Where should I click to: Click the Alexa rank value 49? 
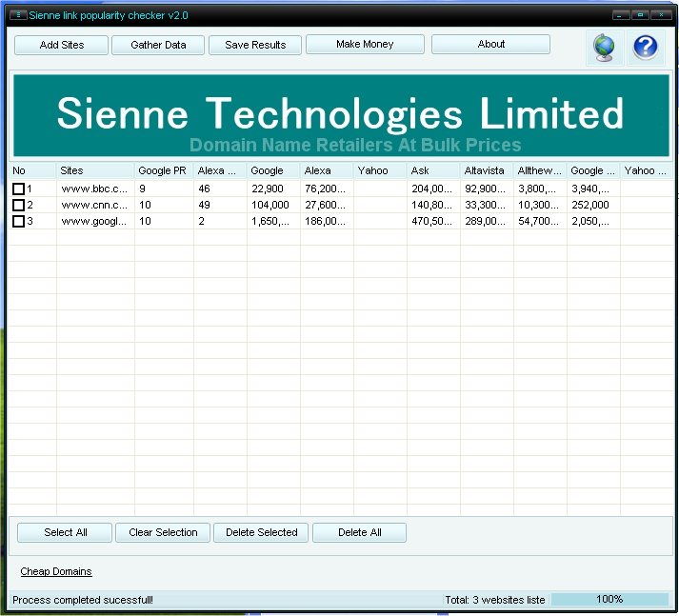(x=204, y=205)
